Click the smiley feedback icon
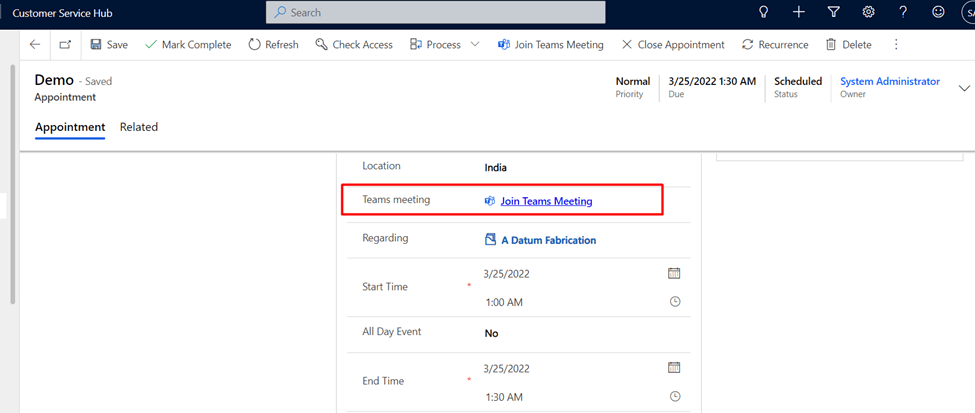 (x=938, y=12)
